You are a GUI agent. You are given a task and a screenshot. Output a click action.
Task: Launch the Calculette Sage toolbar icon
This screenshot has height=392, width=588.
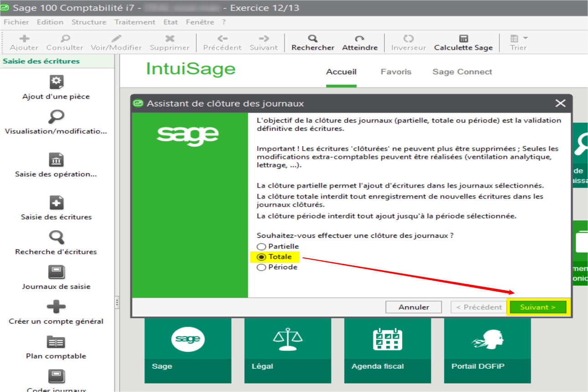point(463,39)
